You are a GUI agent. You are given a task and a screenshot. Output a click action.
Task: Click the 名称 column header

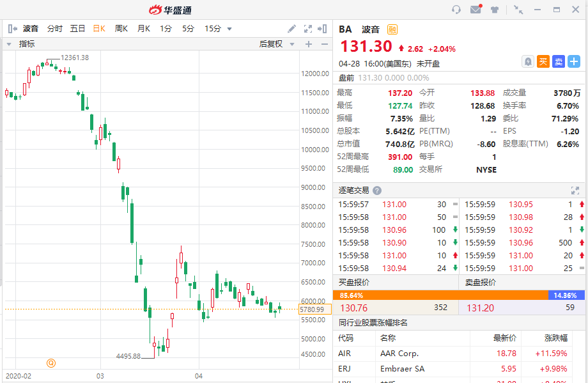click(x=388, y=338)
